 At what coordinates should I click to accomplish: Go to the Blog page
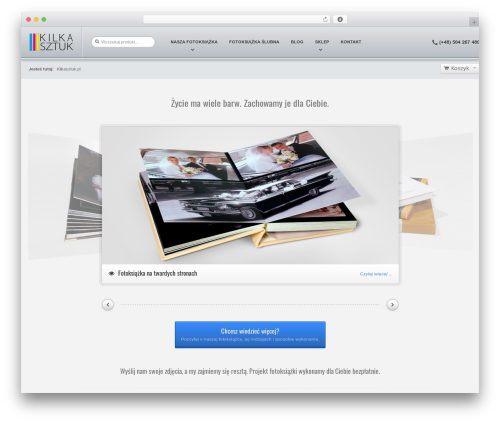(x=297, y=42)
